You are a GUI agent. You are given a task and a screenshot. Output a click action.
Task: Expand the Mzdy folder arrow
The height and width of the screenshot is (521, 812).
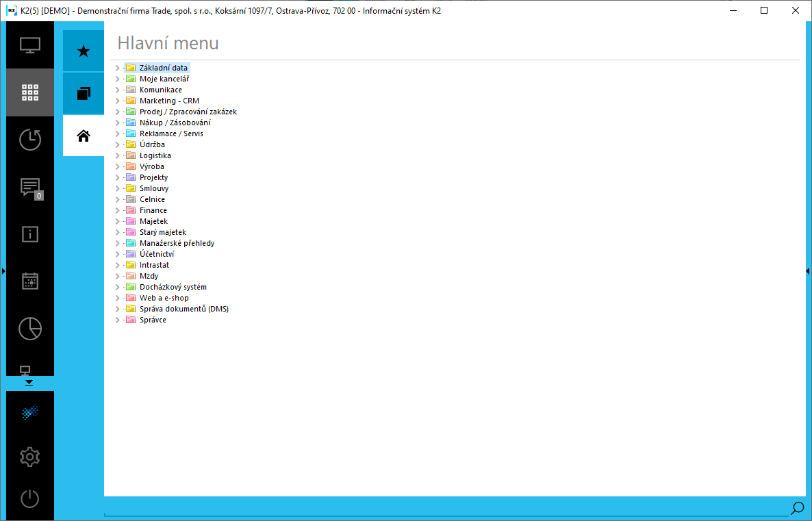(x=118, y=276)
